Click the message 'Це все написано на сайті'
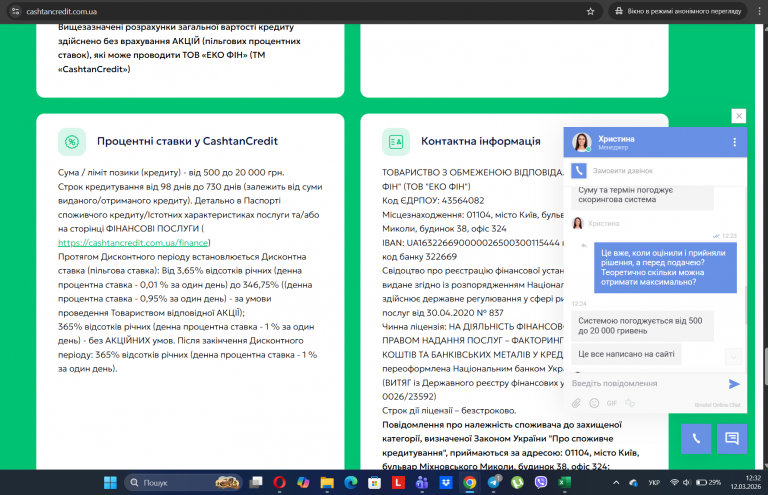The width and height of the screenshot is (768, 495). coord(626,354)
